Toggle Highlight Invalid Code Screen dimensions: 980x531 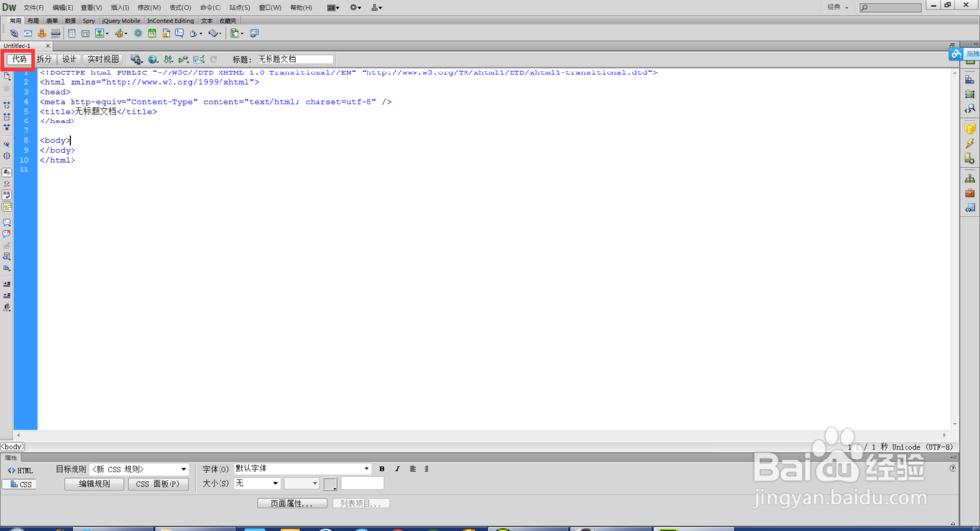[x=7, y=183]
